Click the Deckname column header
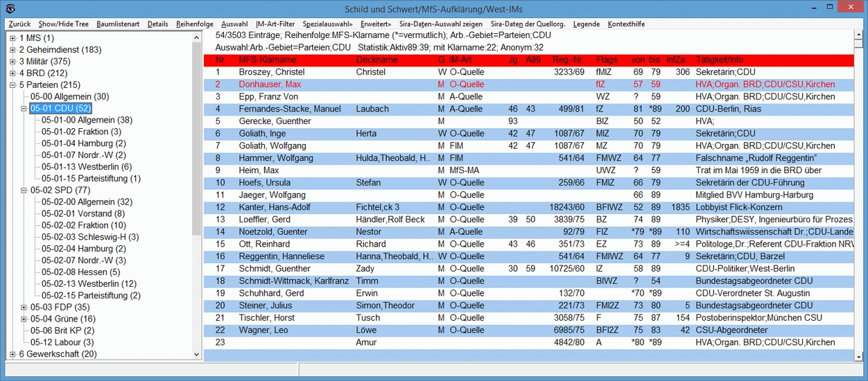The image size is (868, 381). (376, 60)
